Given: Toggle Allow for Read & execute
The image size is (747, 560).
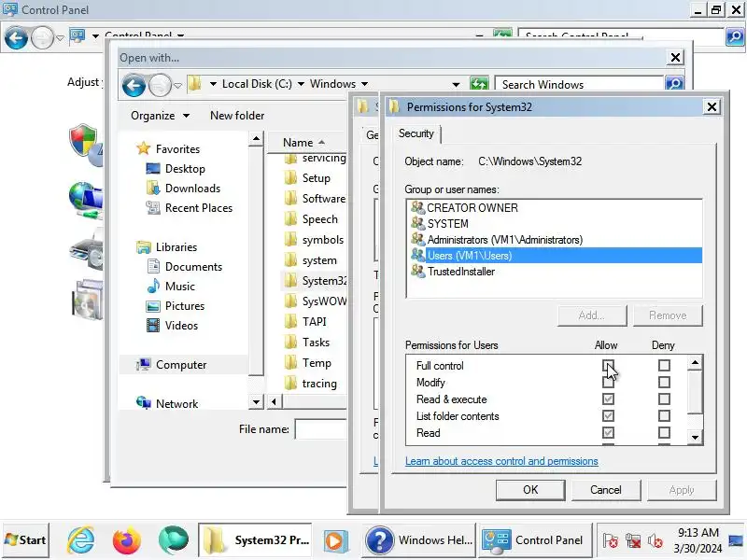Looking at the screenshot, I should [608, 399].
